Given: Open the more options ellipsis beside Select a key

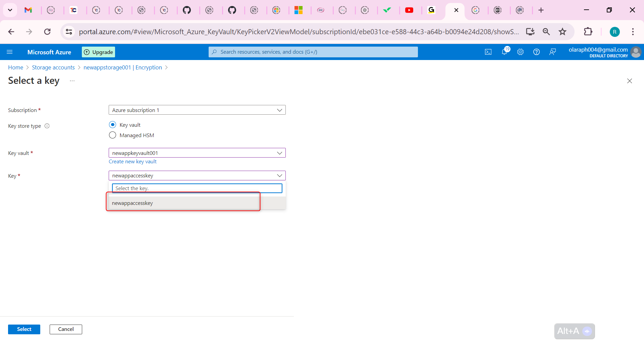Looking at the screenshot, I should [72, 81].
